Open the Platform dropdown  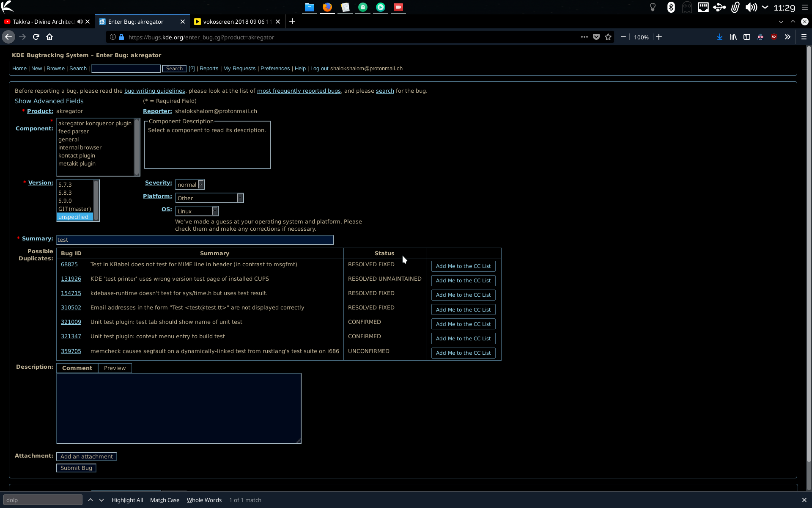click(x=209, y=198)
